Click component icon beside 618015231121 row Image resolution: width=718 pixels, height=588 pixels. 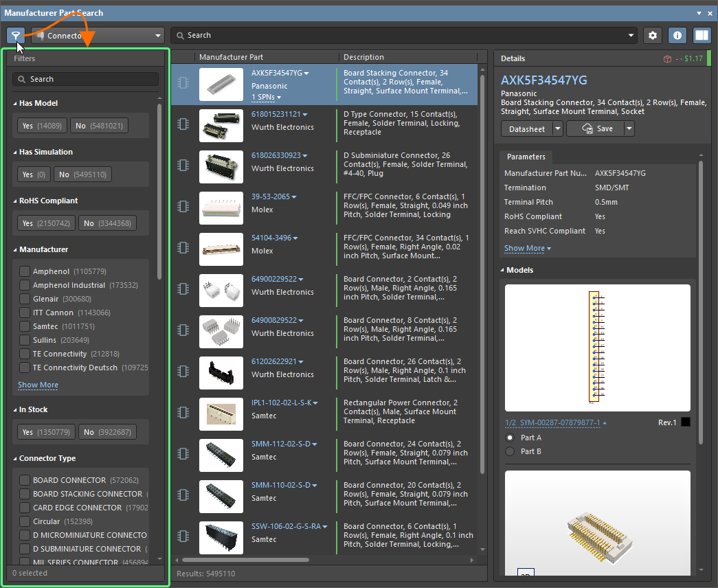(183, 124)
